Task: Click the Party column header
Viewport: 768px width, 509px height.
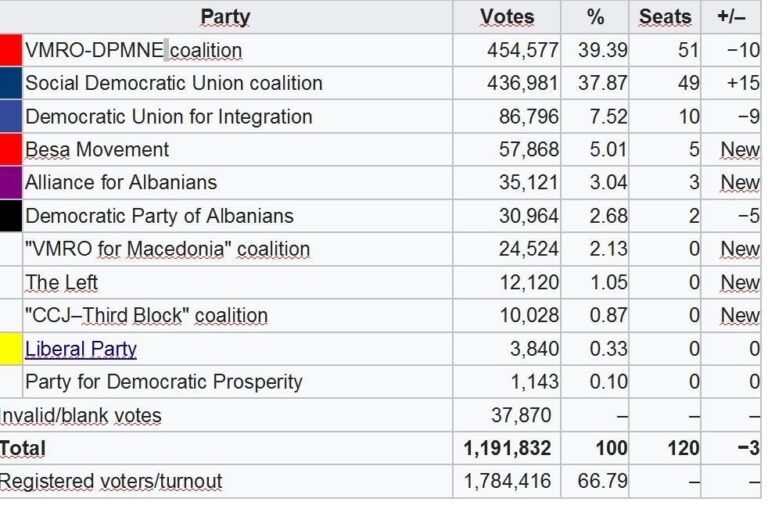Action: [225, 17]
